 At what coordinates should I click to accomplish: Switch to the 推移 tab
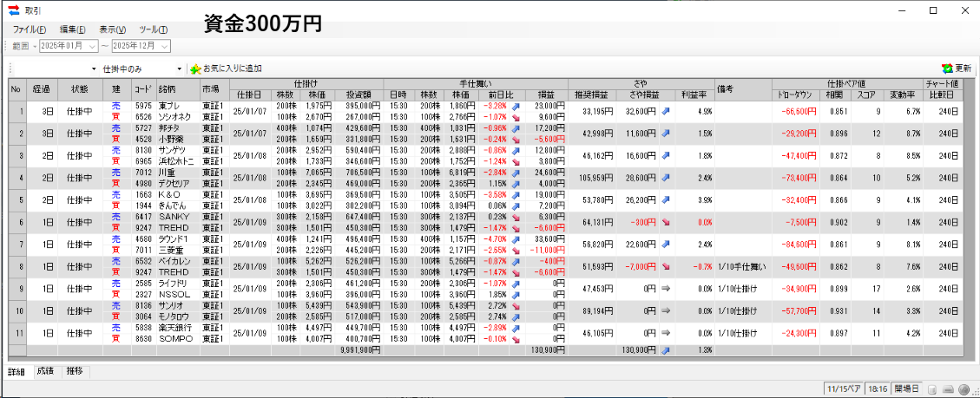pyautogui.click(x=75, y=371)
